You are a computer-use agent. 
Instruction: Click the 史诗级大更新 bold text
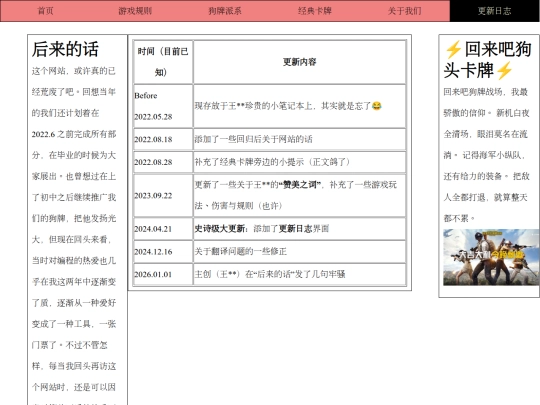(221, 229)
